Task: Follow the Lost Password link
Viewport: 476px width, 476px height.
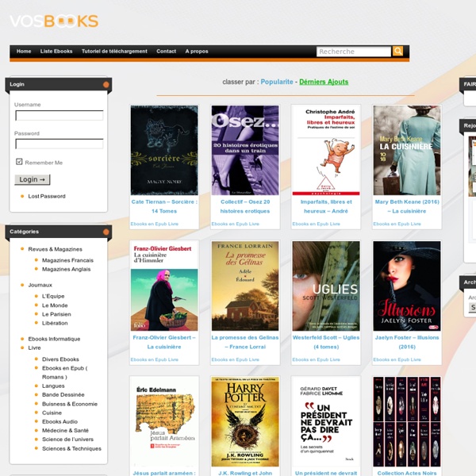Action: pyautogui.click(x=47, y=196)
